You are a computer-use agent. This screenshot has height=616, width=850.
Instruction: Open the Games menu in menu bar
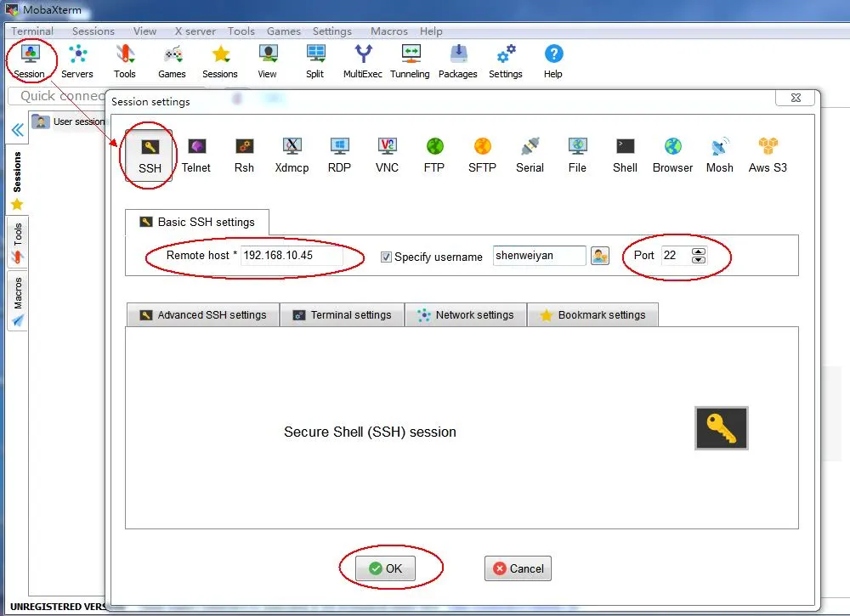click(x=284, y=31)
